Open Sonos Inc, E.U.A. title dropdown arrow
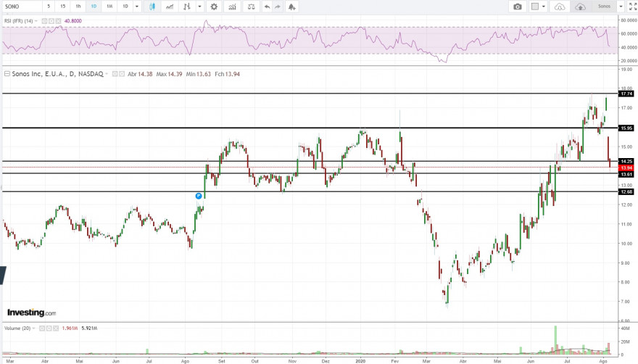The image size is (638, 364). [107, 74]
